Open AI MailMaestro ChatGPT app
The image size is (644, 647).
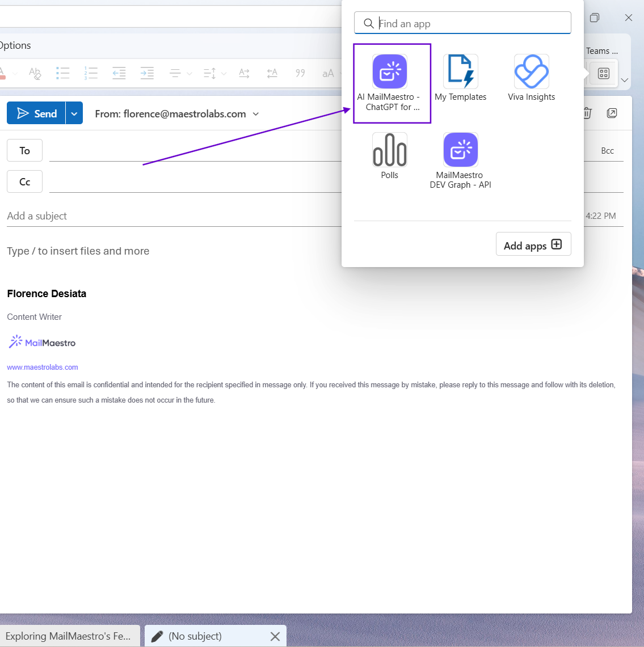pos(389,83)
